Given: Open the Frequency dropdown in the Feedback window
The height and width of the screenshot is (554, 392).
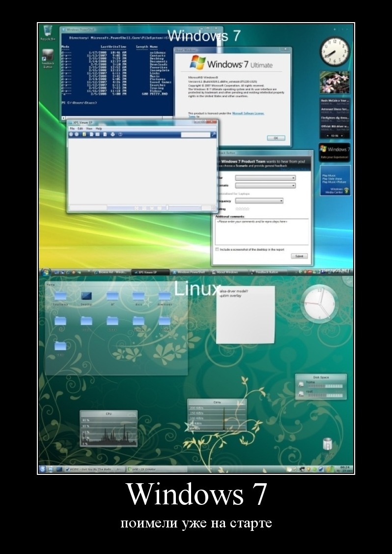Looking at the screenshot, I should coord(259,201).
